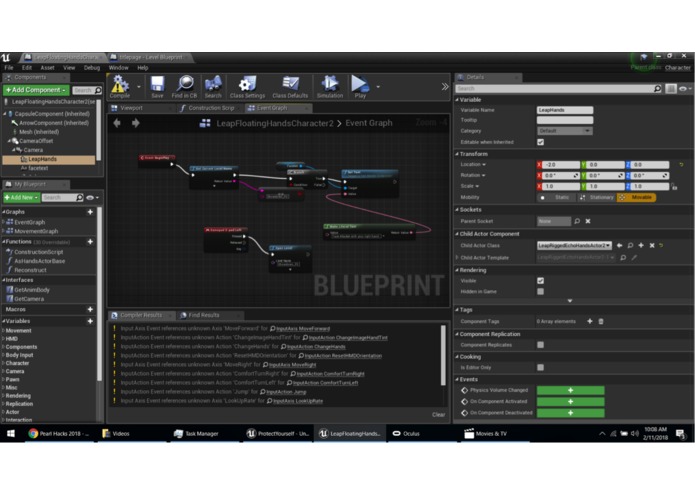The height and width of the screenshot is (494, 695).
Task: Open Class Settings
Action: pos(247,86)
